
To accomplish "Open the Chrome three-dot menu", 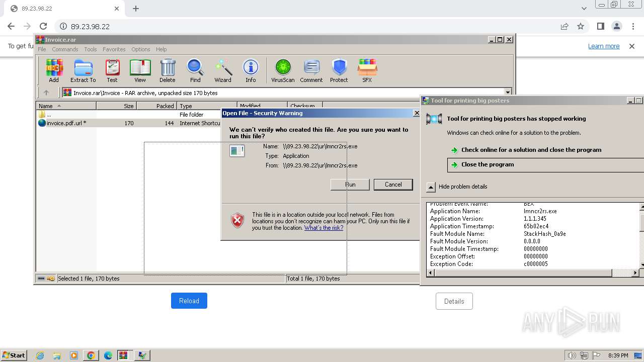I will coord(632,26).
